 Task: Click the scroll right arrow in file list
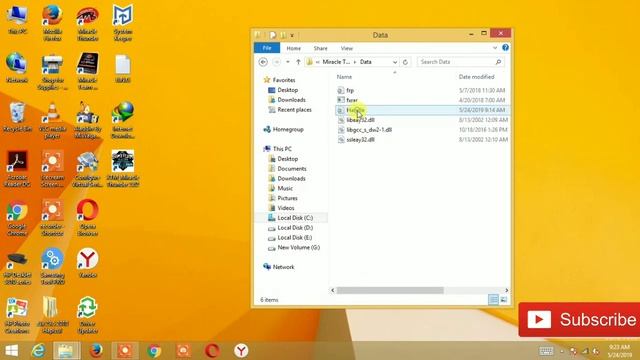507,290
